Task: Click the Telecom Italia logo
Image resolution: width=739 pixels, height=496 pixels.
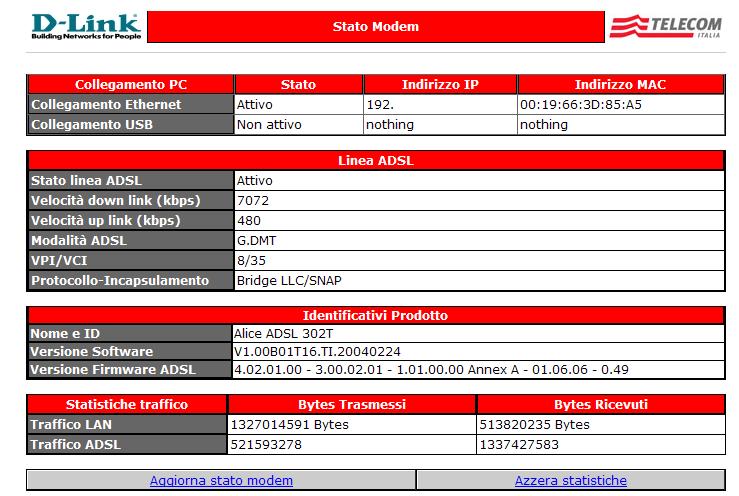Action: click(x=665, y=27)
